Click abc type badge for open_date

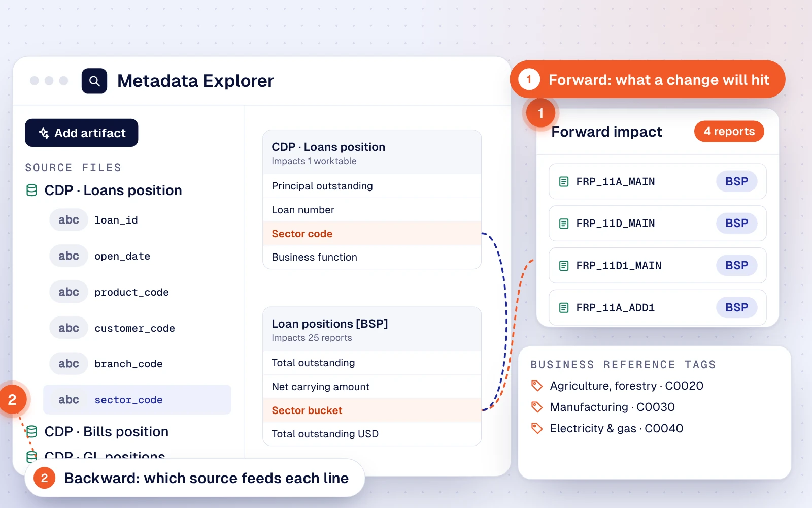click(x=69, y=256)
